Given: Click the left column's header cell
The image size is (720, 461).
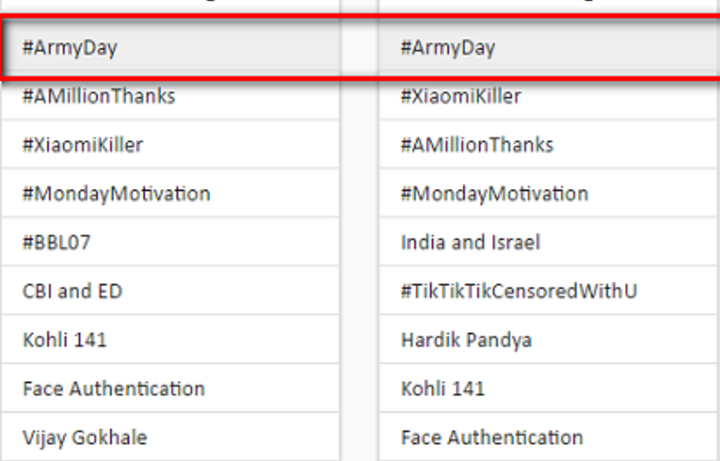Looking at the screenshot, I should click(170, 6).
